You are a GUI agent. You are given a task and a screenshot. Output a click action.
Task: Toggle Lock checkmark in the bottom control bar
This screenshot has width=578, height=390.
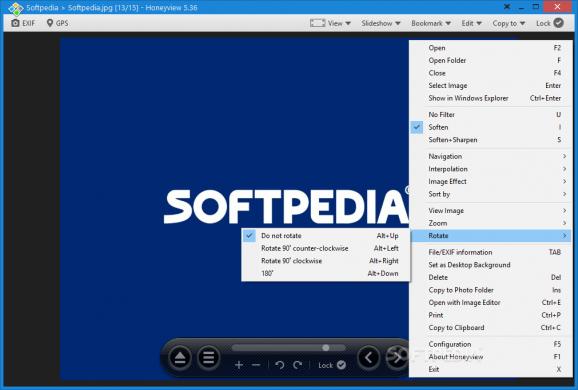341,365
